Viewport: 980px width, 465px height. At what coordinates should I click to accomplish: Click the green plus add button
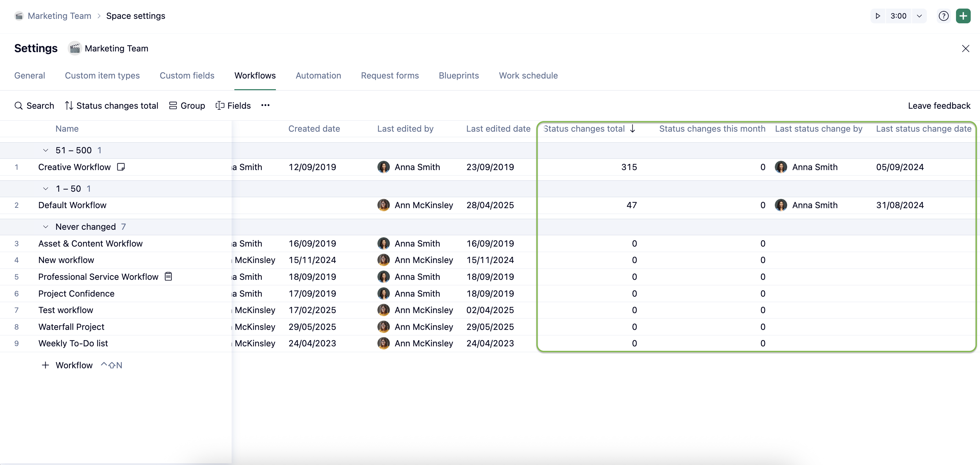coord(963,16)
